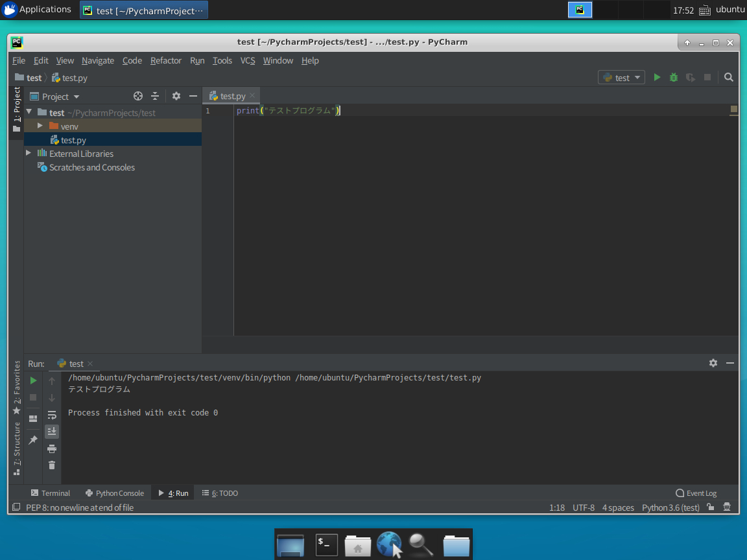Open the indent setting '4 spaces'
747x560 pixels.
point(618,507)
